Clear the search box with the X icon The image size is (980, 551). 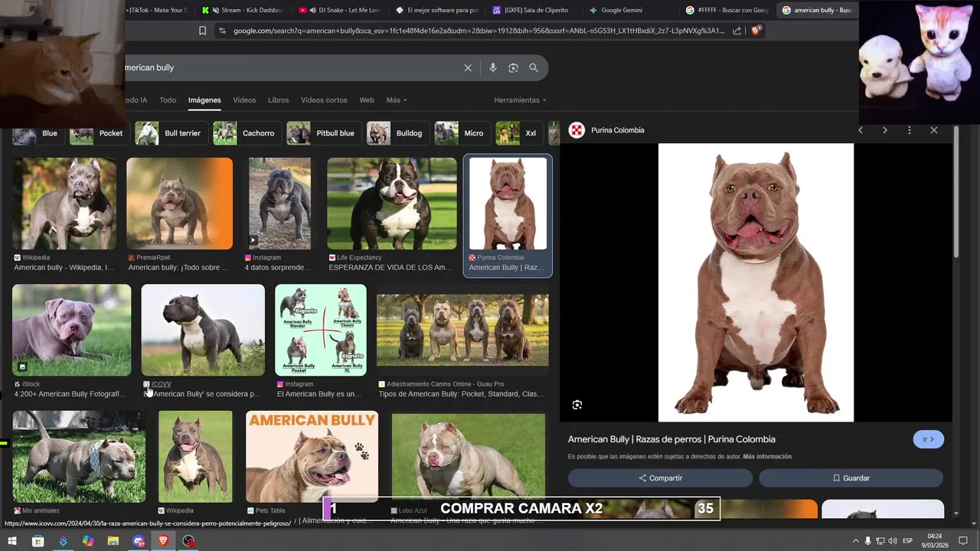point(468,68)
